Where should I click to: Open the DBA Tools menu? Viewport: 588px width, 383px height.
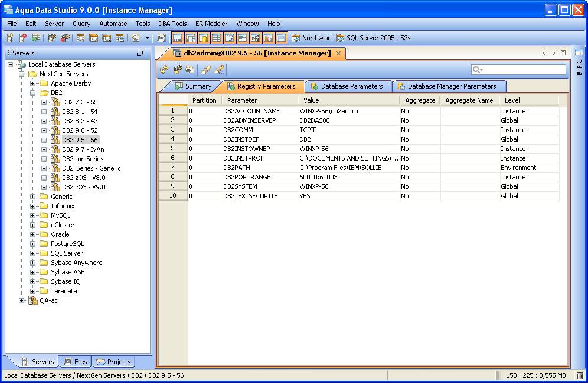[x=172, y=24]
